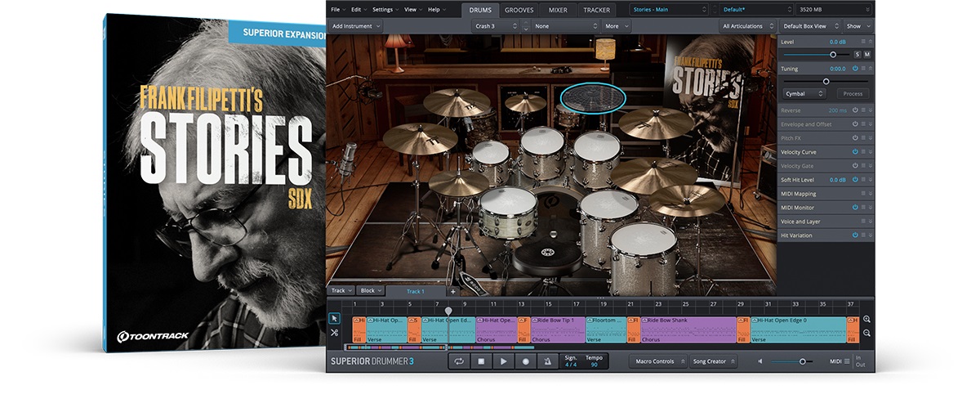Select the scissors cut tool
The width and height of the screenshot is (980, 399).
(x=334, y=333)
